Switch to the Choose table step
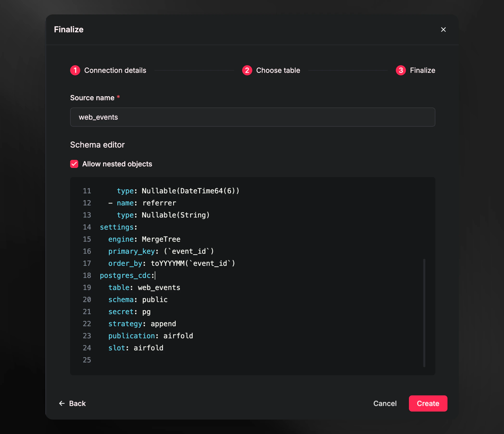 click(278, 70)
